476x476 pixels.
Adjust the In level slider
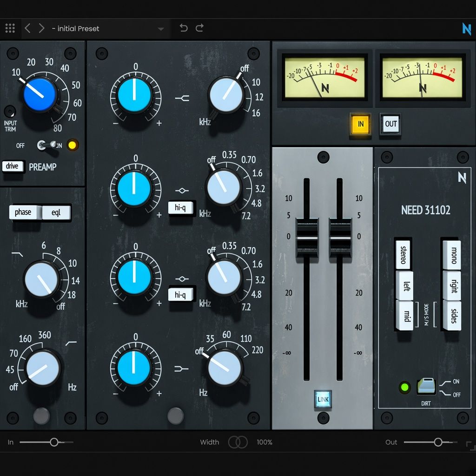46,442
